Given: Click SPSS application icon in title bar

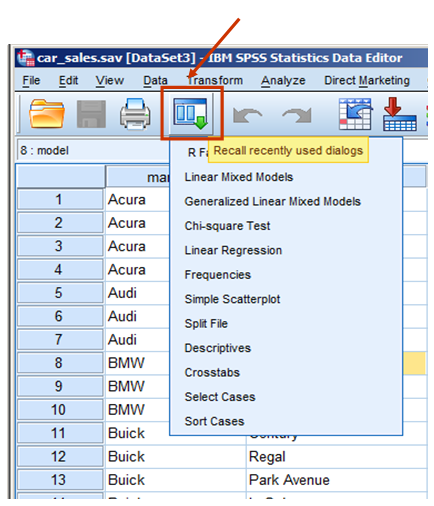Looking at the screenshot, I should [26, 58].
